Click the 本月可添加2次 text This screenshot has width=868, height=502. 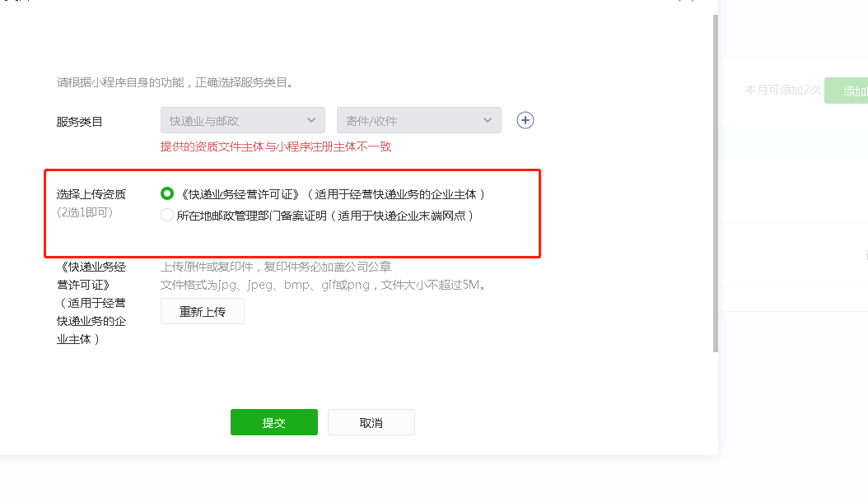pyautogui.click(x=782, y=90)
